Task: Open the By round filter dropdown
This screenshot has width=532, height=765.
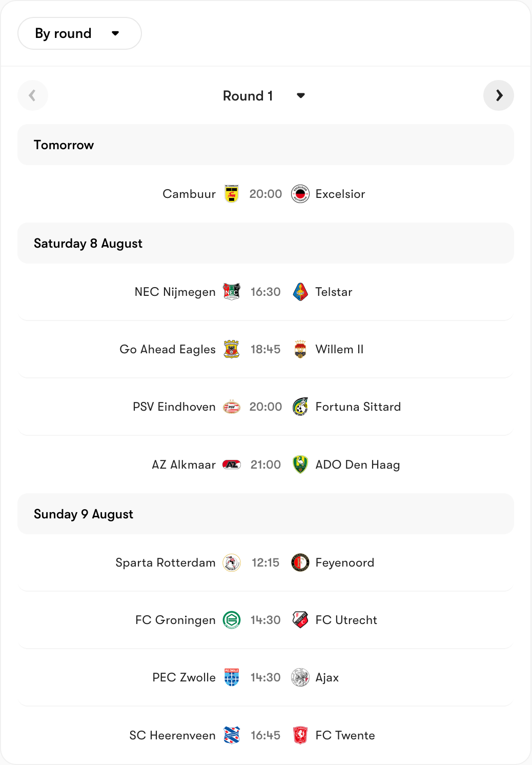Action: pos(79,33)
